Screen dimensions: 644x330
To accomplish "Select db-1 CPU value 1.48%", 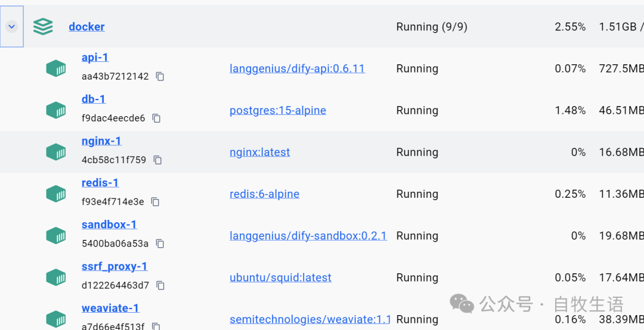I will point(570,110).
